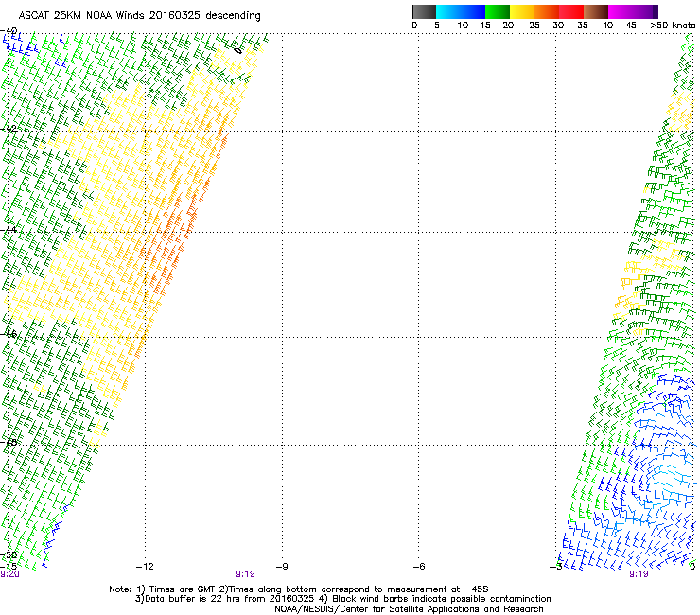
Task: Pick the yellow 20-25 knots legend swatch
Action: coord(523,11)
